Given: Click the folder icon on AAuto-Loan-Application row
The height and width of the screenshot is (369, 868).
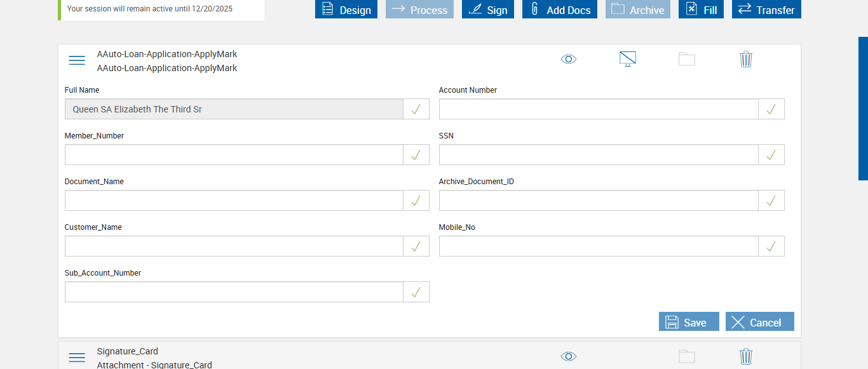Looking at the screenshot, I should [x=687, y=59].
